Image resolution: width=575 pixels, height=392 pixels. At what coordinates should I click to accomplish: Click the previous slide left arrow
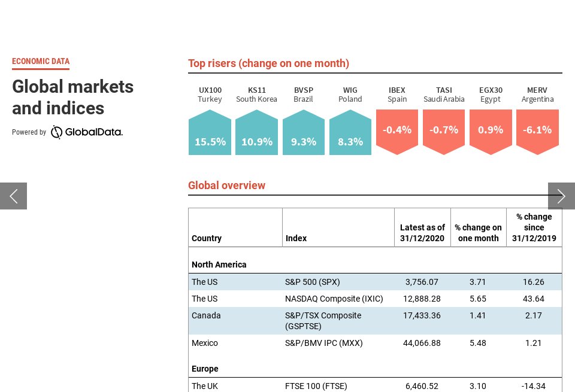click(x=13, y=196)
